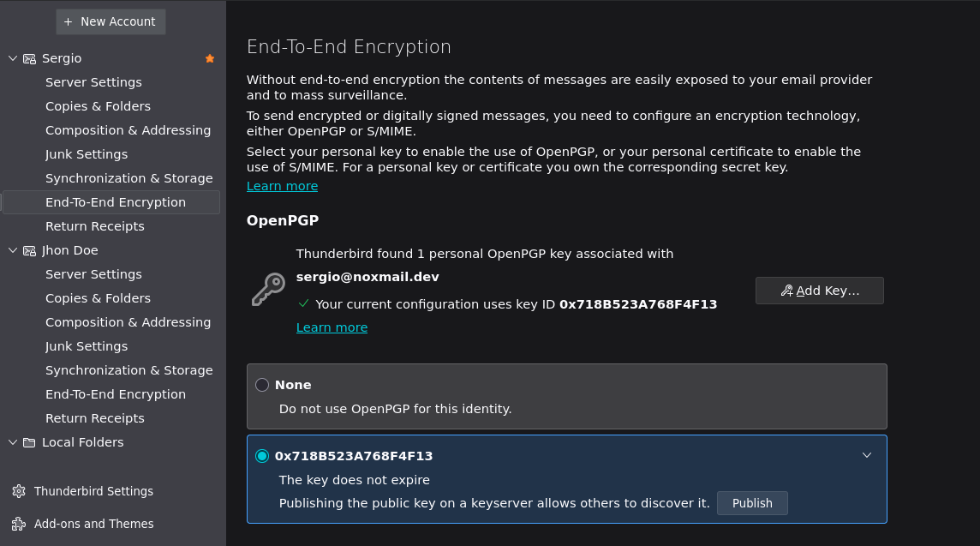The height and width of the screenshot is (546, 980).
Task: Select the None radio option
Action: pyautogui.click(x=262, y=385)
